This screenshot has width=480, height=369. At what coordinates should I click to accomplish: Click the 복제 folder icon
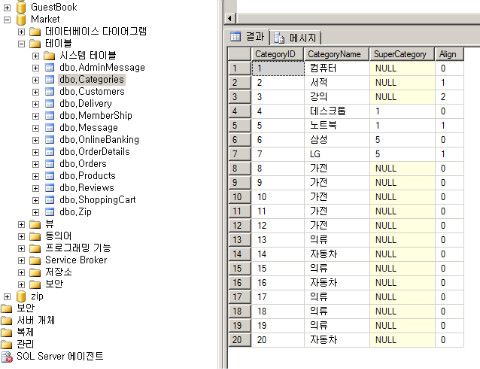click(x=6, y=332)
